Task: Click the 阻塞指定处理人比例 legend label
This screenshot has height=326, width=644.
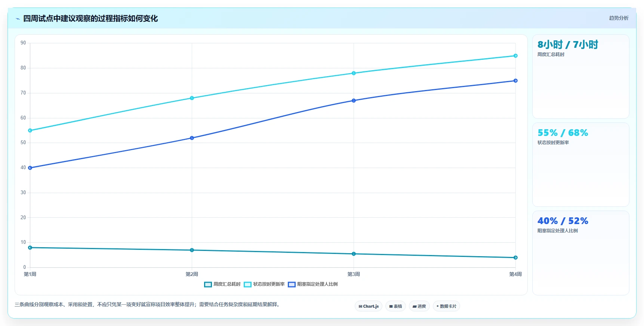Action: (317, 284)
